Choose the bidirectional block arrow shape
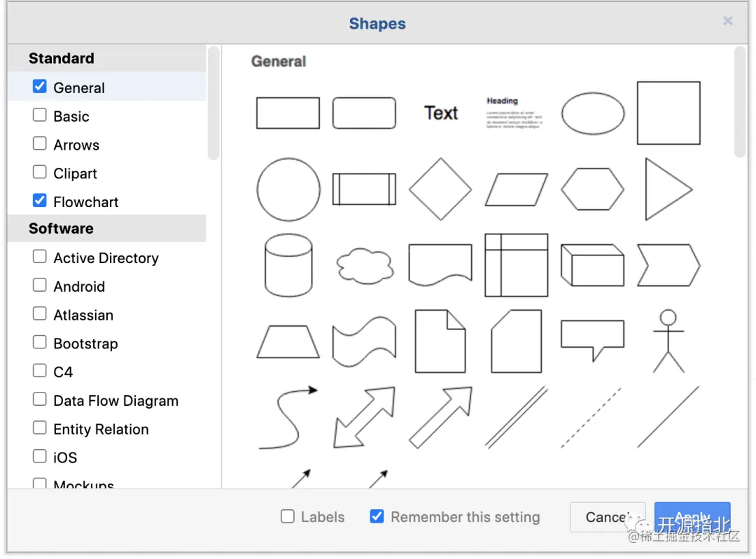The width and height of the screenshot is (756, 559). point(364,417)
